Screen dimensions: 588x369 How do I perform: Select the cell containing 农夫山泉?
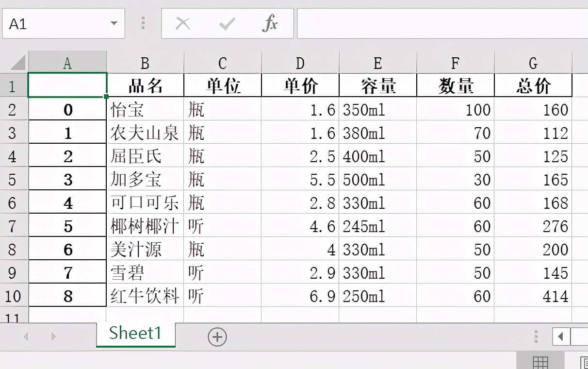145,133
